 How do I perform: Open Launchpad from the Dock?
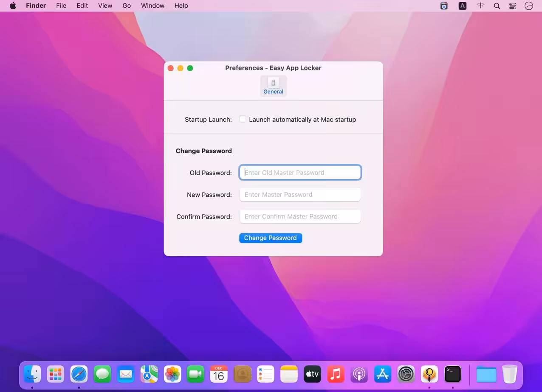pos(56,374)
